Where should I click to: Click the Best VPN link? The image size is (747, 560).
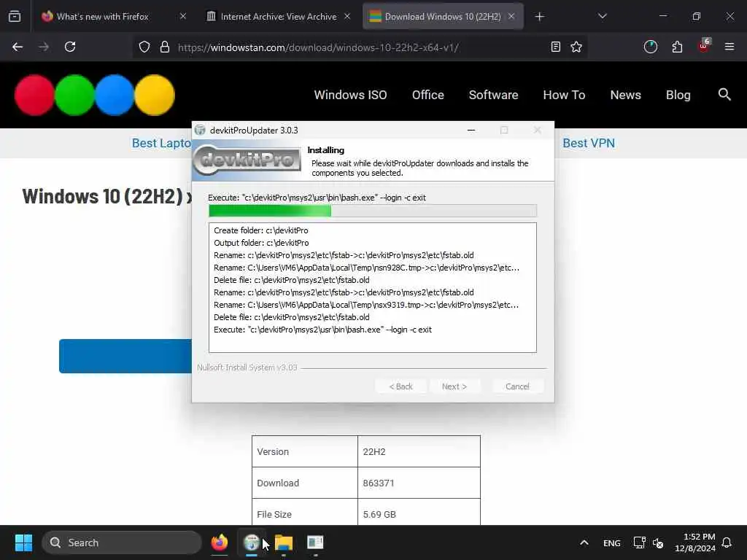(589, 143)
